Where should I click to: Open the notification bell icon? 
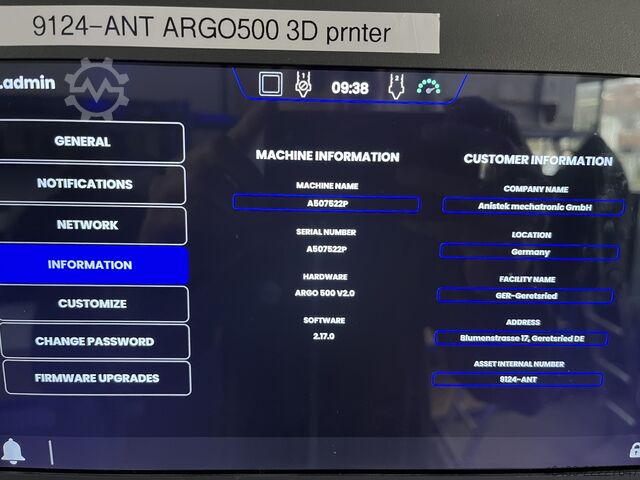12,451
